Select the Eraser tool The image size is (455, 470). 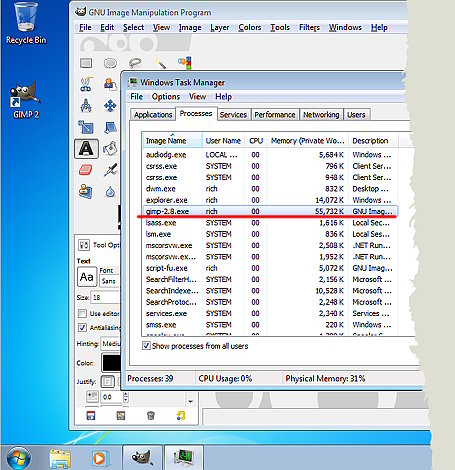pos(86,170)
